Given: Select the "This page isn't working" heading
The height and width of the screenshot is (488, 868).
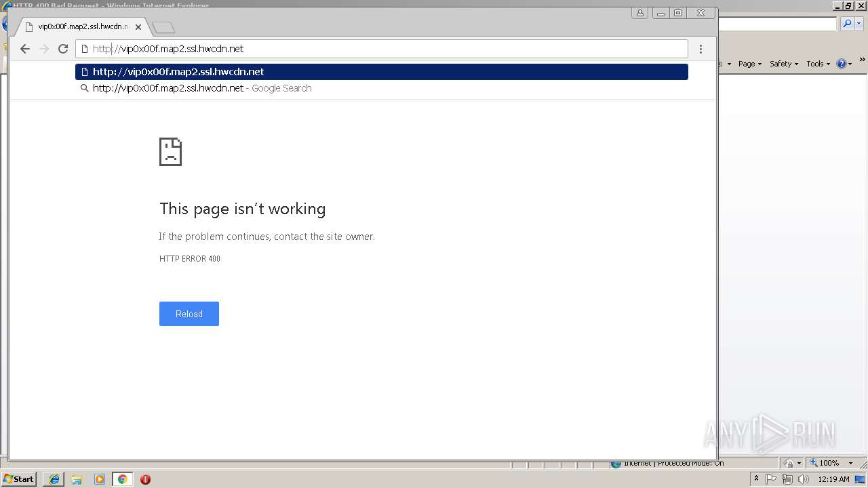Looking at the screenshot, I should (243, 209).
